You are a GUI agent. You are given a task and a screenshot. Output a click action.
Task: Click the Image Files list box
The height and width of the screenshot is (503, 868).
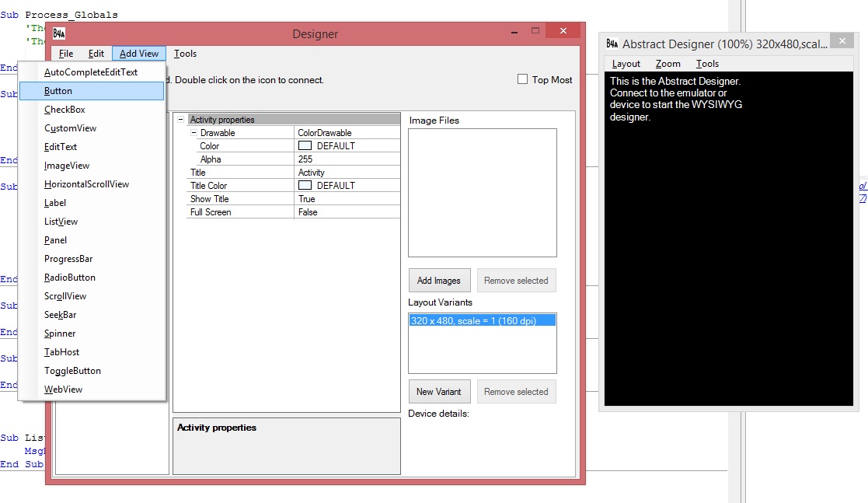482,193
